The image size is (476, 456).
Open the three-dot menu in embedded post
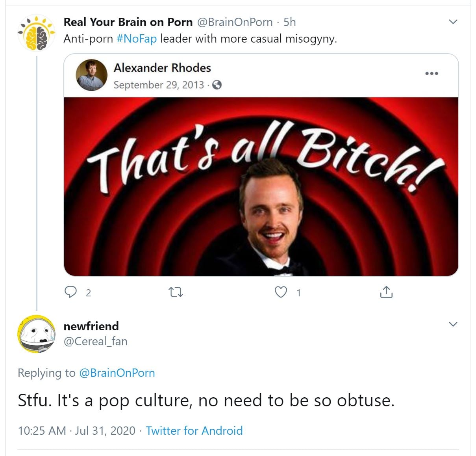(432, 74)
